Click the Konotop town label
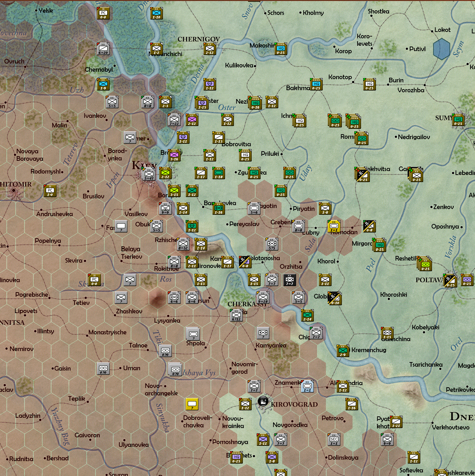Image resolution: width=475 pixels, height=476 pixels. 340,77
